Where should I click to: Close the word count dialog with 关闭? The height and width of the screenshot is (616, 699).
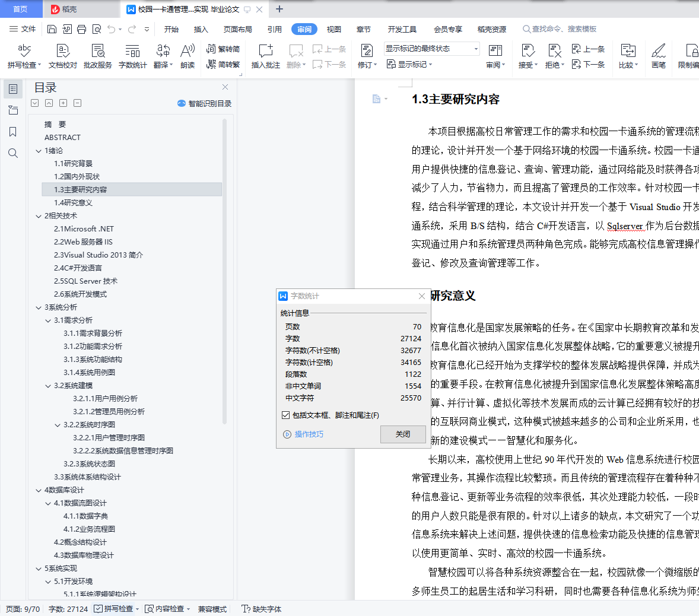pyautogui.click(x=403, y=434)
